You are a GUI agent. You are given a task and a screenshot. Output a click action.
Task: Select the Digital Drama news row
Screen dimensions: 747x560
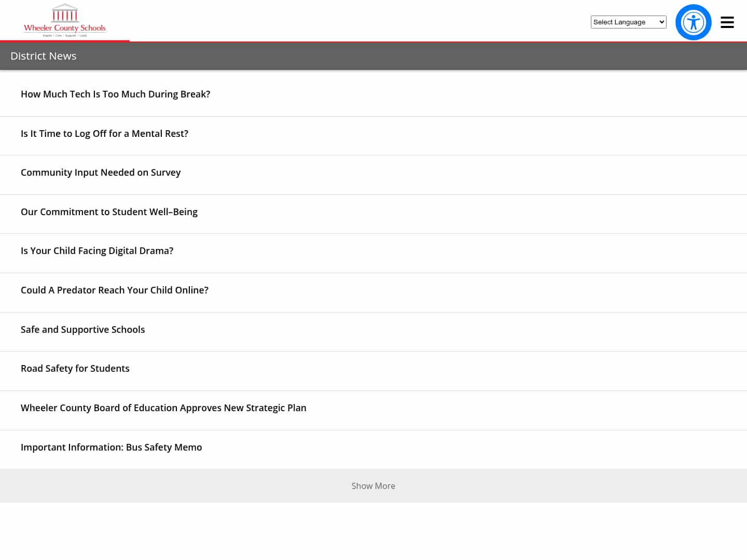tap(374, 254)
